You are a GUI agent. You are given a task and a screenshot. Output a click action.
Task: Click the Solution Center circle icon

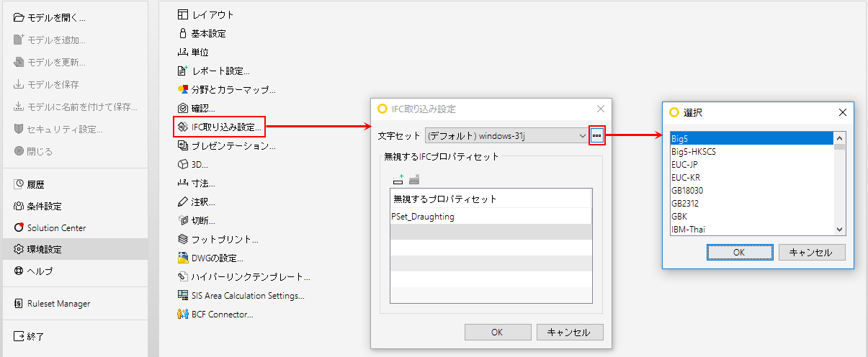19,227
